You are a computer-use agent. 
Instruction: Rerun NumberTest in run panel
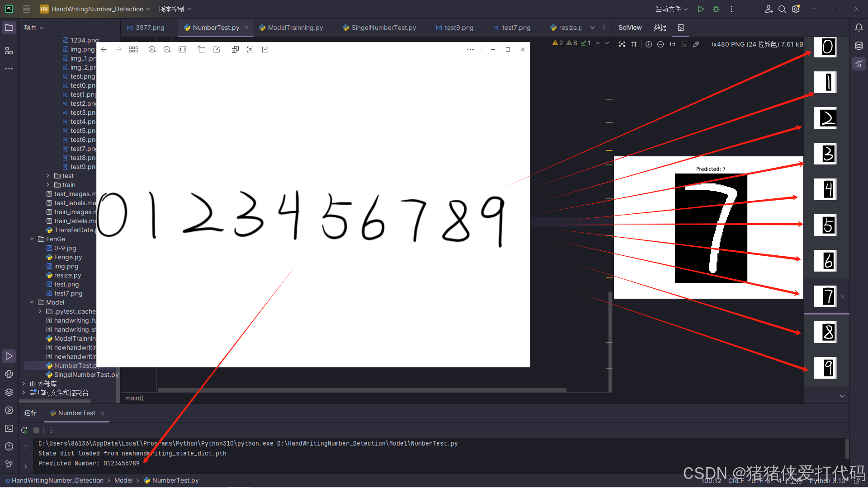click(x=24, y=430)
